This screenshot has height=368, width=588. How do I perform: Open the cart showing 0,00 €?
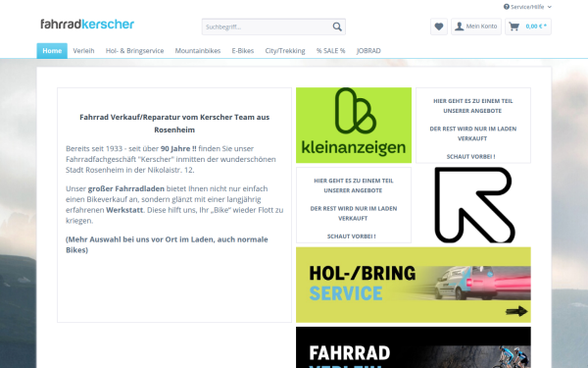coord(528,26)
